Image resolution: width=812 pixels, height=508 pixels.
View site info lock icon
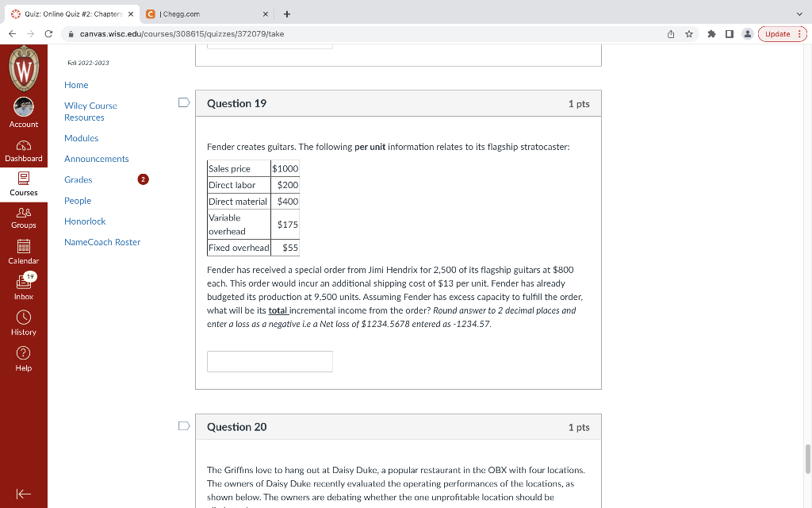[x=71, y=33]
